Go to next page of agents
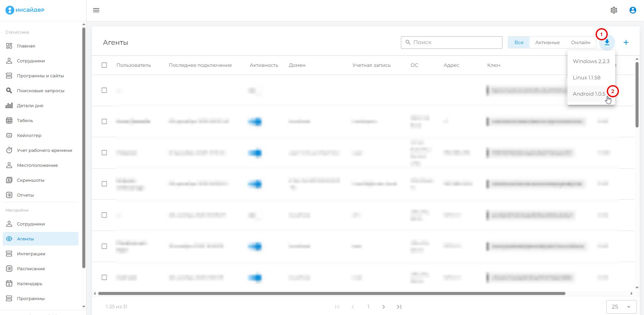Screen dimensions: 644x315 point(383,307)
